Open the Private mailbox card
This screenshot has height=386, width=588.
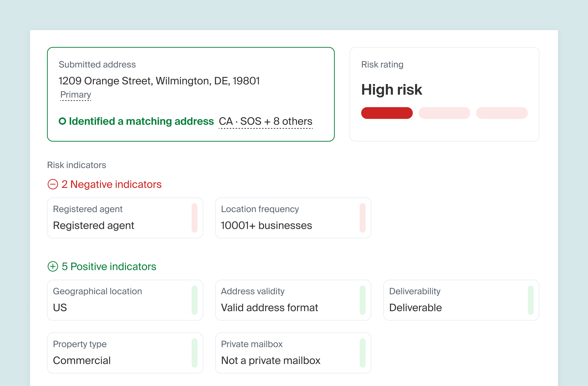coord(293,353)
